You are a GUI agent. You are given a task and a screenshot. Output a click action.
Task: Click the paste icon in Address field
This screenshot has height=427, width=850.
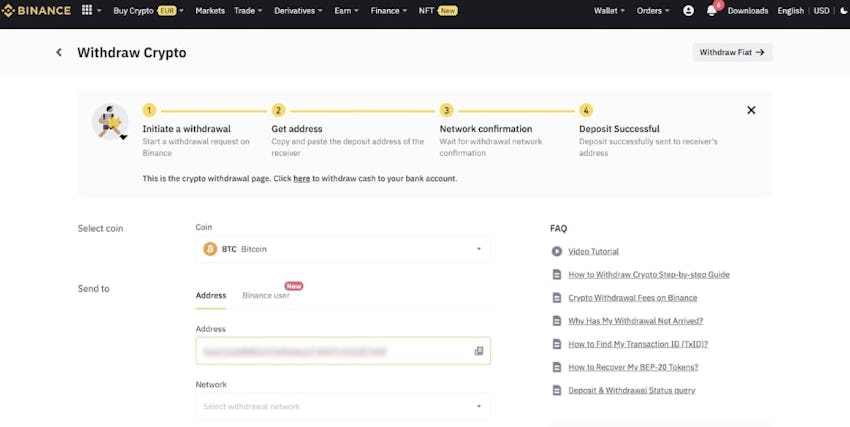pyautogui.click(x=478, y=351)
